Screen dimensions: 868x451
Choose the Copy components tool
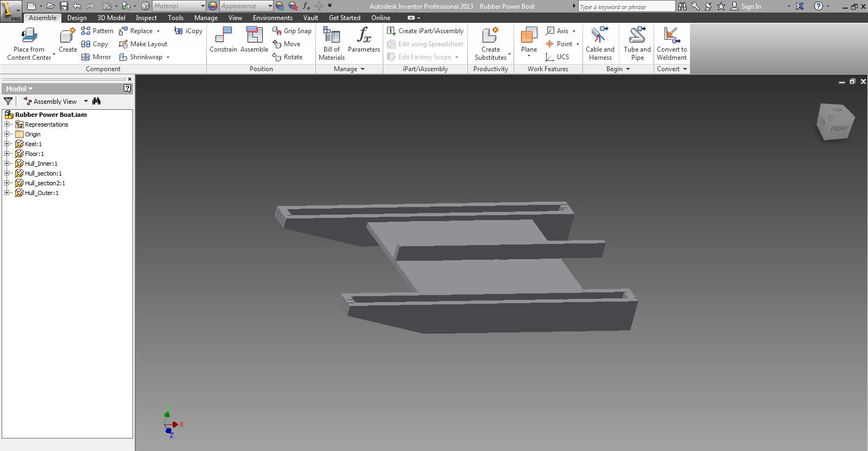[94, 44]
